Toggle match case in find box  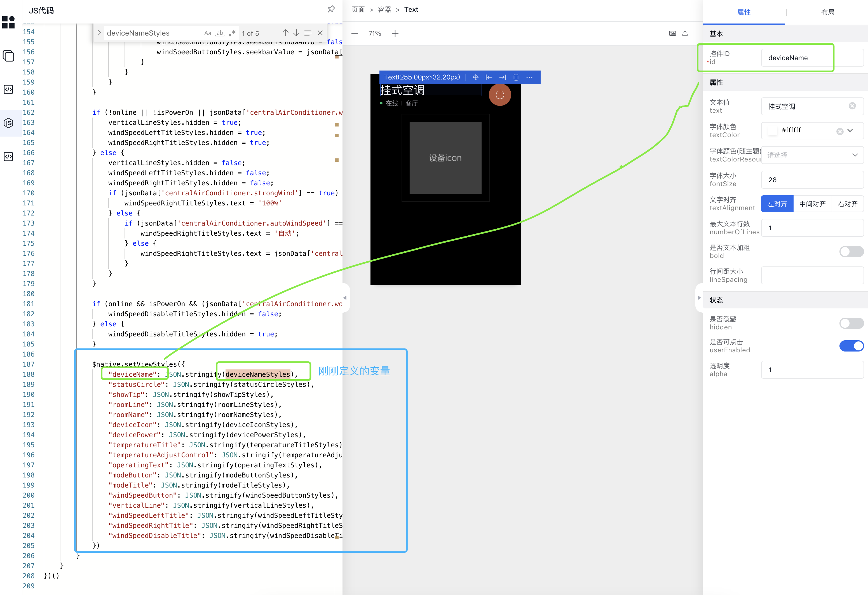207,33
